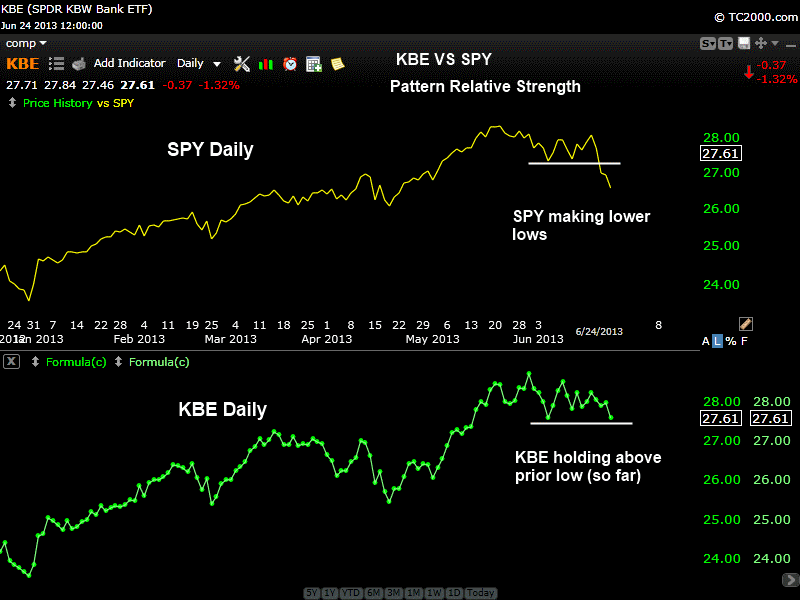The image size is (800, 600).
Task: Select the 1Y time range
Action: pyautogui.click(x=330, y=593)
